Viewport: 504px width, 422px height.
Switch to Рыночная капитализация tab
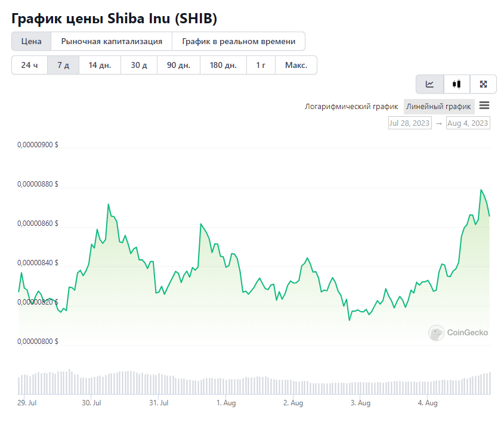(x=112, y=42)
